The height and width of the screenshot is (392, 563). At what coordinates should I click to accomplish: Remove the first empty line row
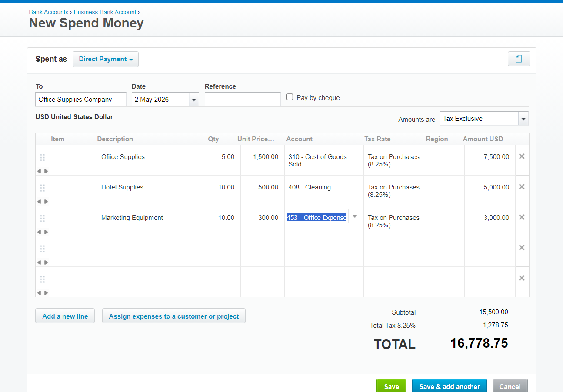(522, 248)
